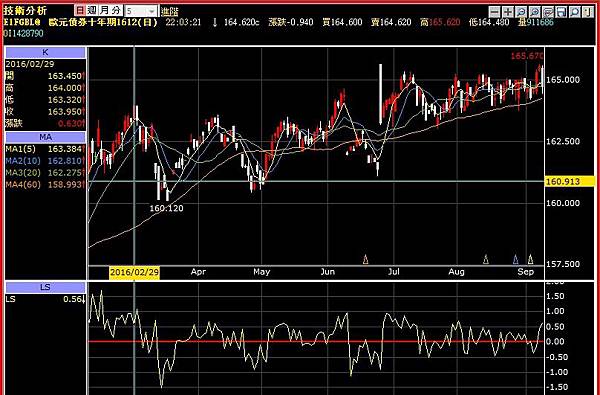
Task: Switch to the 分 (minute) period tab
Action: click(x=116, y=11)
